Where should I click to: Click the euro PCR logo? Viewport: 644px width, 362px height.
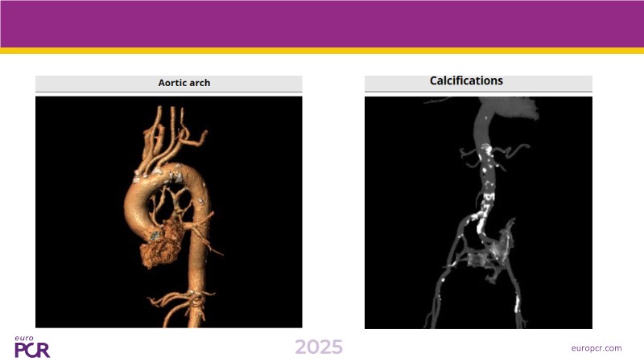point(32,348)
